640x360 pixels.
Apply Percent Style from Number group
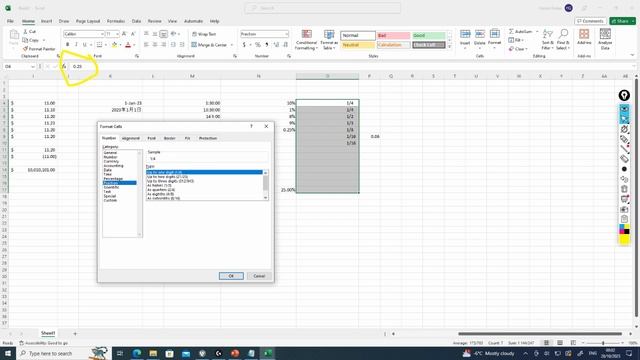click(258, 45)
